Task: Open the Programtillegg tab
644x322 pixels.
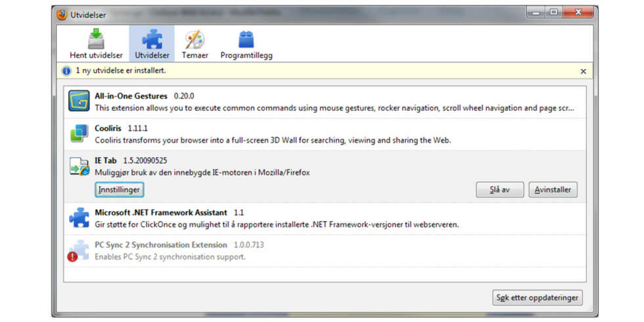Action: click(x=246, y=43)
